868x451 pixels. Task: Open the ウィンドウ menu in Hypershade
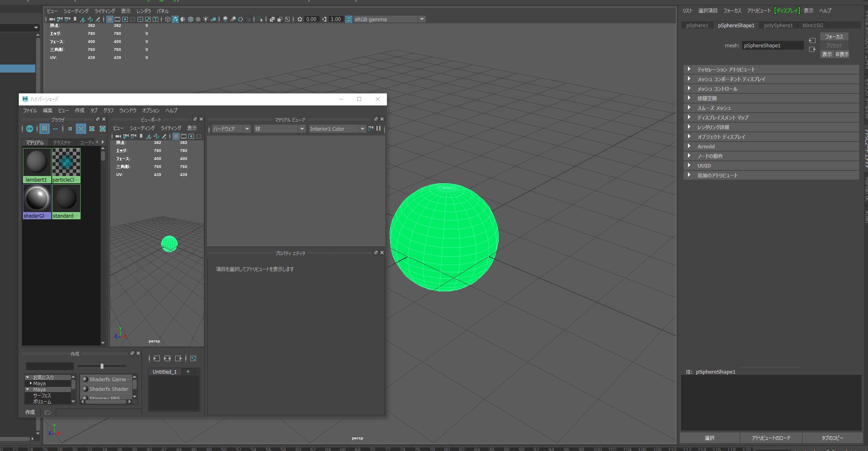(127, 111)
